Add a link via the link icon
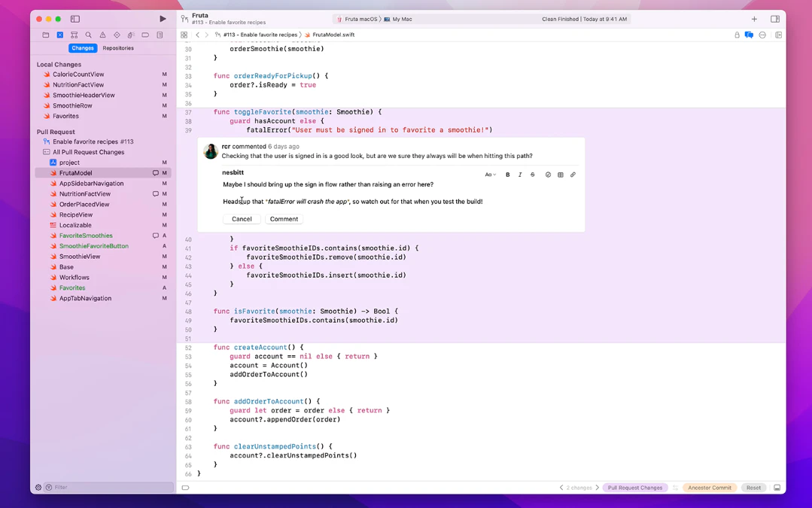This screenshot has width=812, height=508. coord(573,175)
